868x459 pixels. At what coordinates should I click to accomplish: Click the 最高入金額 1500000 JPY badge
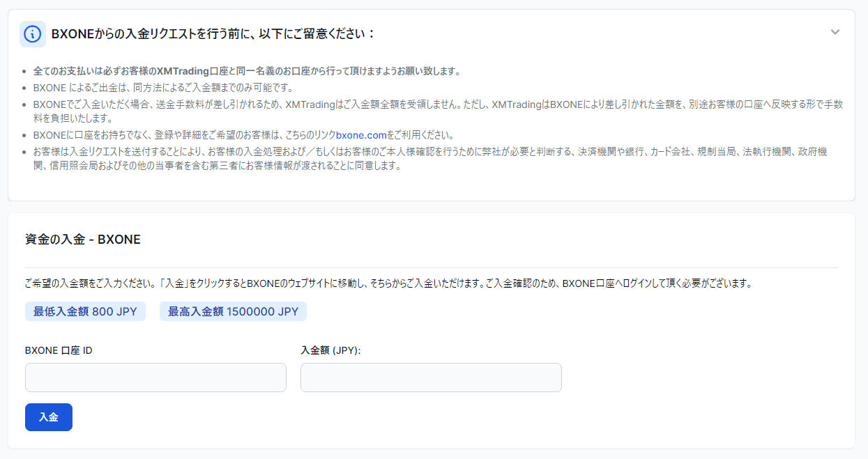[x=233, y=311]
